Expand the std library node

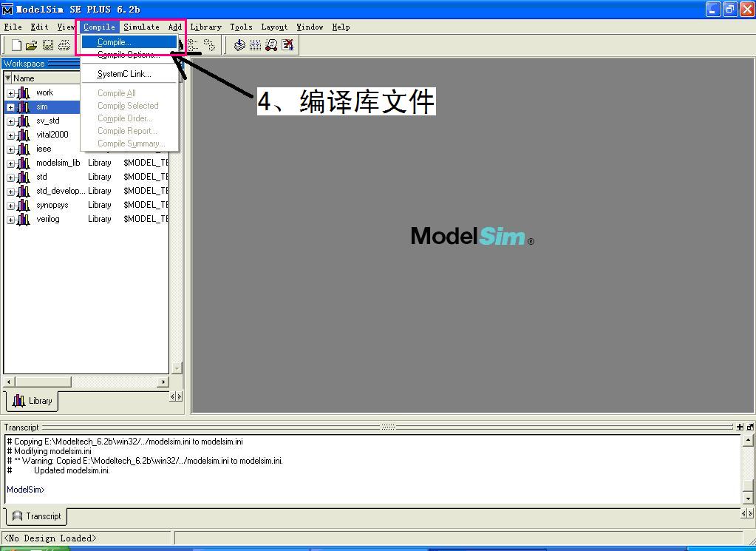pos(10,178)
